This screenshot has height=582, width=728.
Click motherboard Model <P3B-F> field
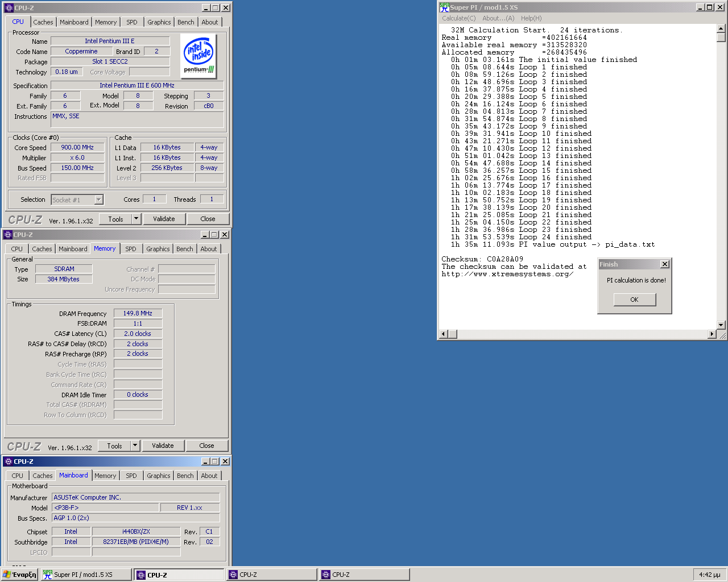[105, 508]
